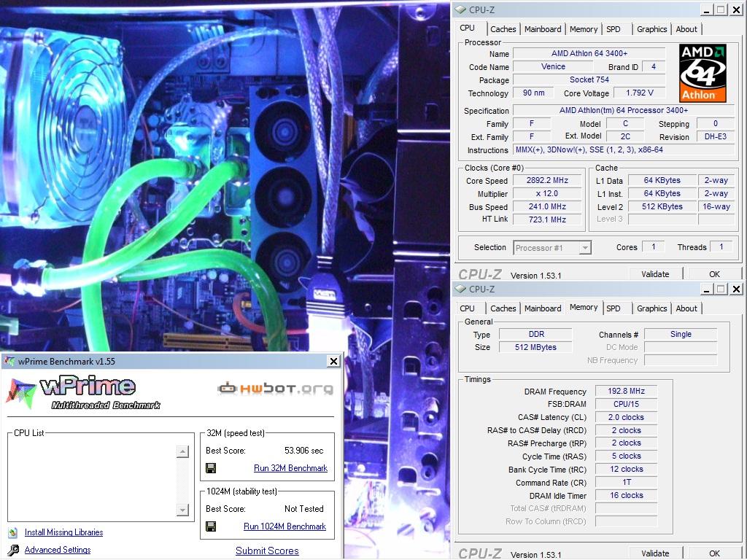Minimize the top CPU-Z window
The image size is (747, 560).
click(x=706, y=9)
